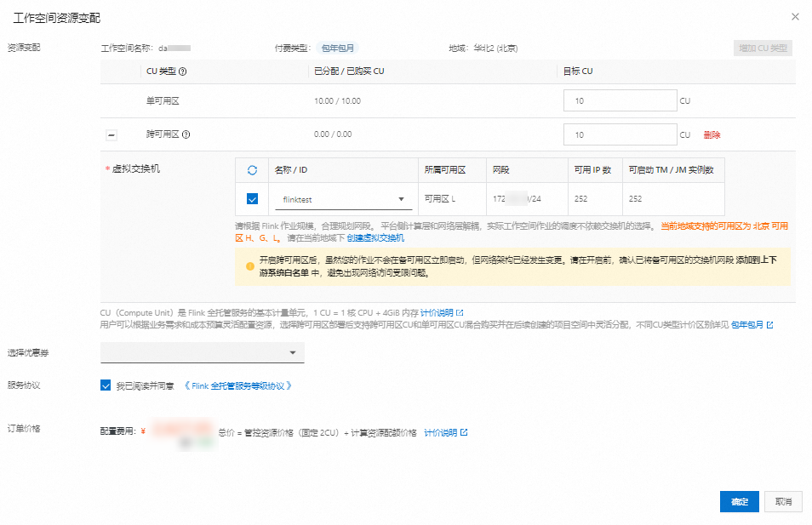This screenshot has width=812, height=525.
Task: Cancel with the 取消 button
Action: 783,502
